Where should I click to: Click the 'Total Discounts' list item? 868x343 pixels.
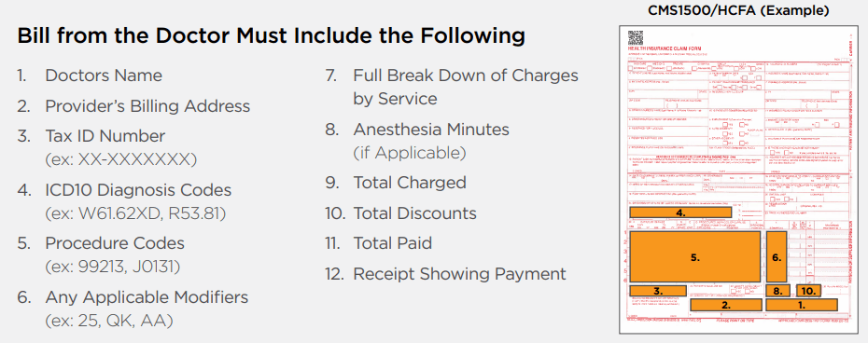click(x=414, y=213)
